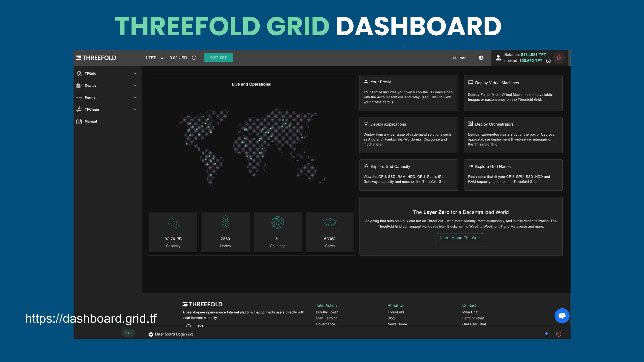This screenshot has width=644, height=362.
Task: Click Deploy Applications lightbulb icon
Action: (366, 124)
